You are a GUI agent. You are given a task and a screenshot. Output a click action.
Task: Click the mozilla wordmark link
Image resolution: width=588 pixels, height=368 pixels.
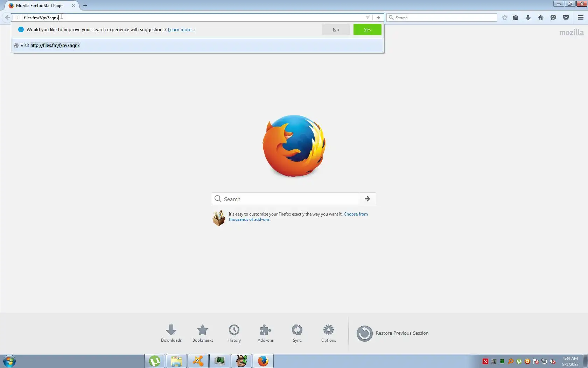click(x=572, y=33)
